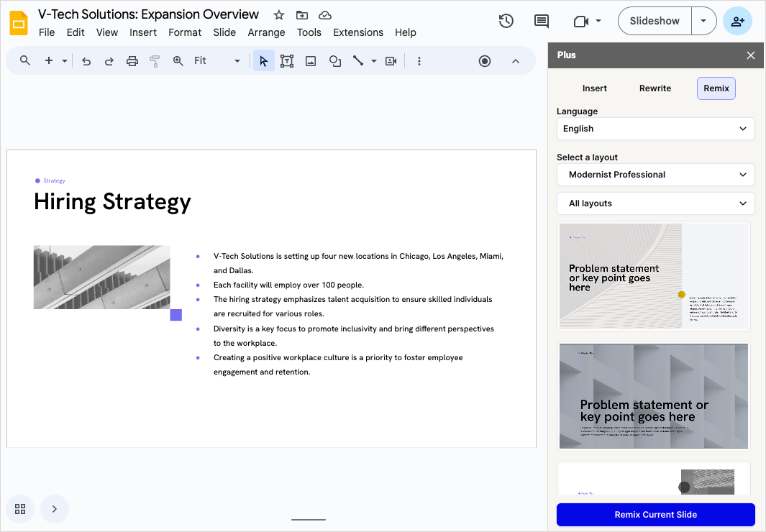Image resolution: width=766 pixels, height=532 pixels.
Task: Check the cloud save status icon
Action: 325,15
